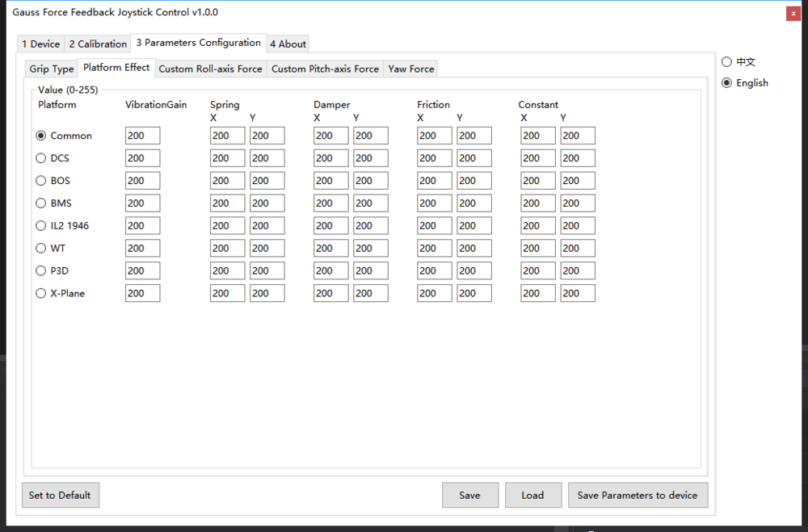Viewport: 808px width, 532px height.
Task: Switch to the Grip Type sub-tab
Action: [52, 69]
